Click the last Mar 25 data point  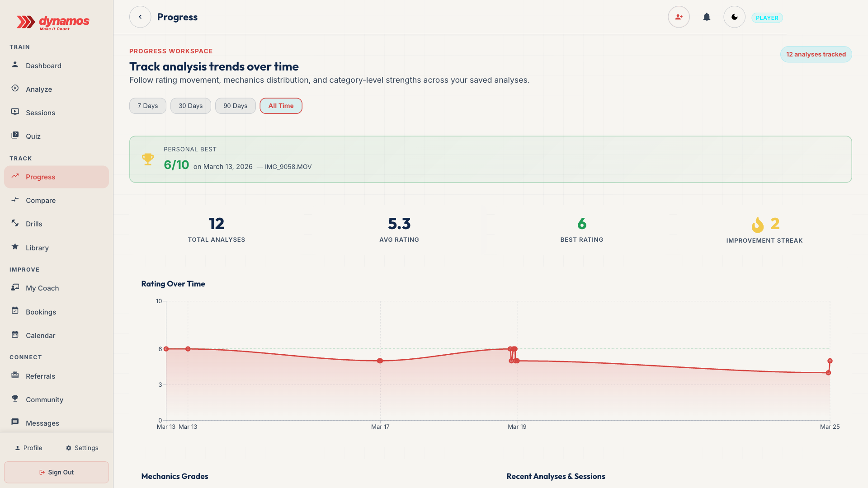point(830,361)
